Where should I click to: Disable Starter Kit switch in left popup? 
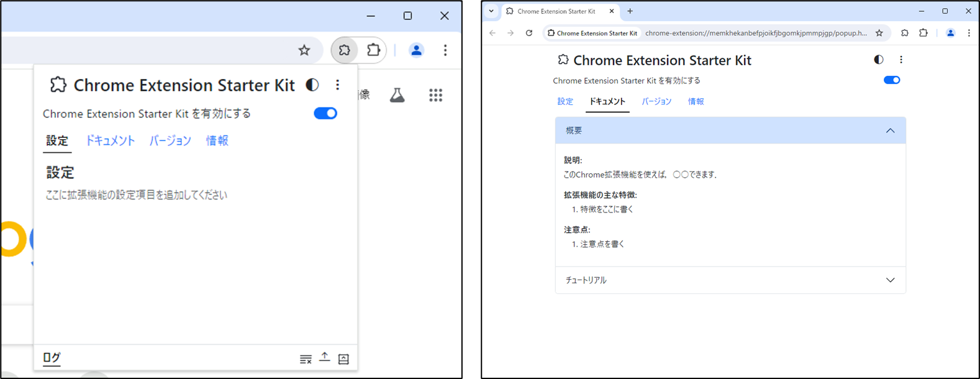click(325, 113)
